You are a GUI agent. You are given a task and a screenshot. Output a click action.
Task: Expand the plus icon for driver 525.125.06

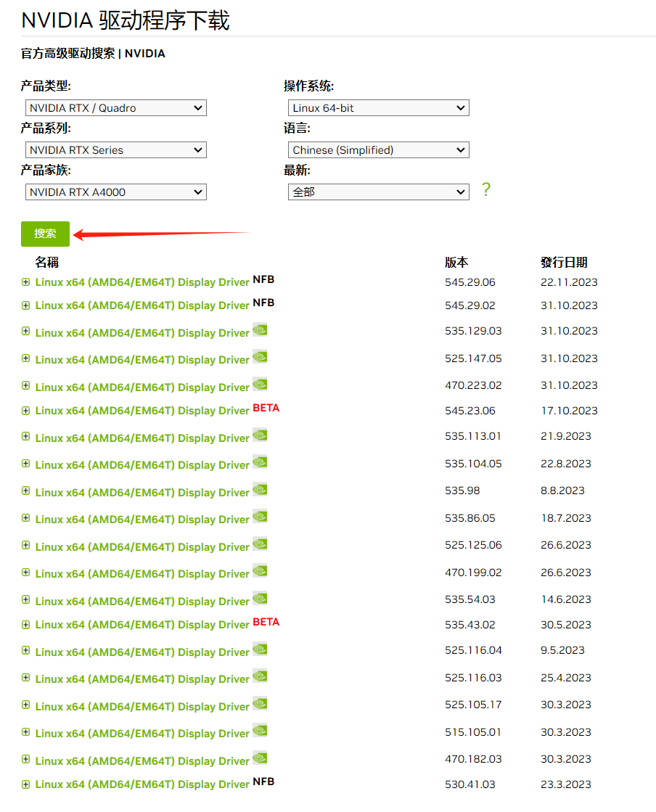[26, 545]
